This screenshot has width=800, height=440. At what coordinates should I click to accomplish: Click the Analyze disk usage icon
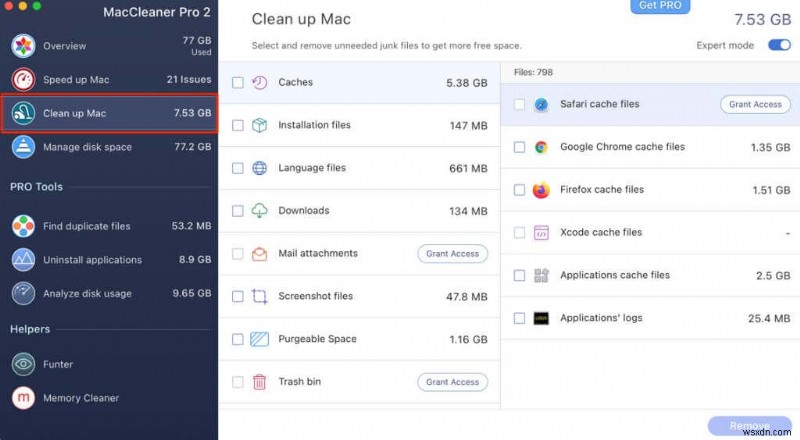(x=23, y=294)
